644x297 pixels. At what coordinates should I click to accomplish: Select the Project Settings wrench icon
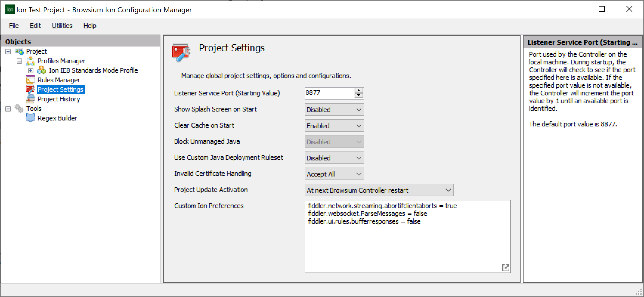[31, 89]
